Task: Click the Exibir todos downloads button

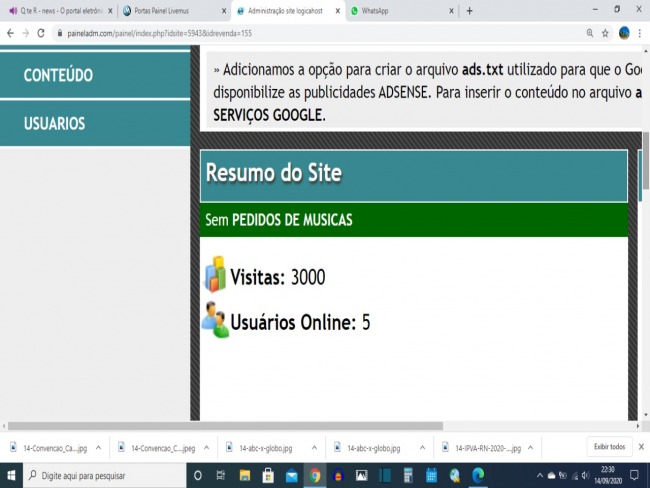Action: click(609, 447)
